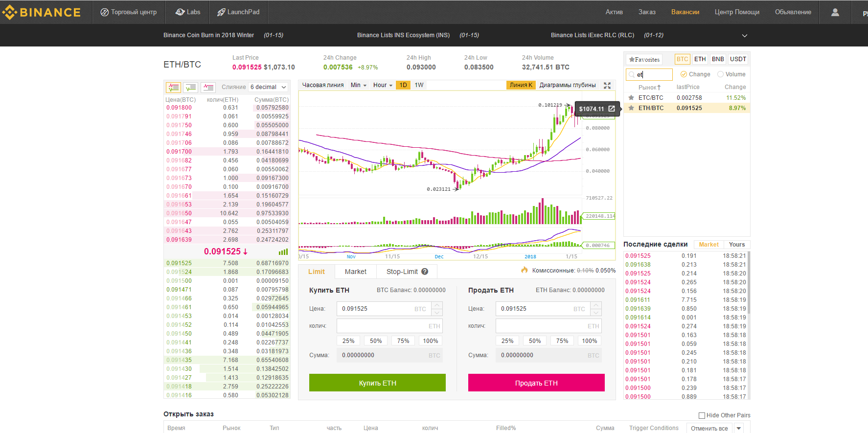Click Часовая линия chart option
Image resolution: width=868 pixels, height=433 pixels.
[x=323, y=85]
